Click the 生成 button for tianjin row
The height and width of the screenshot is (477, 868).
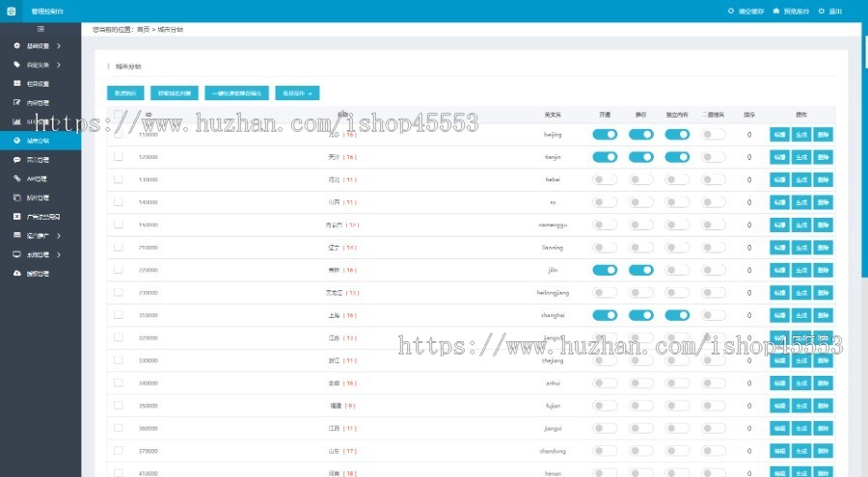(x=801, y=157)
